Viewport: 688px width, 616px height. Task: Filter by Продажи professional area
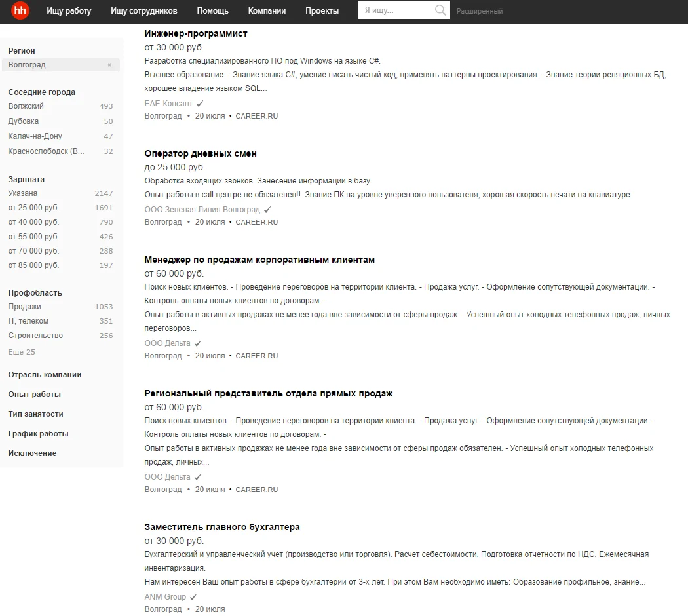pyautogui.click(x=25, y=307)
